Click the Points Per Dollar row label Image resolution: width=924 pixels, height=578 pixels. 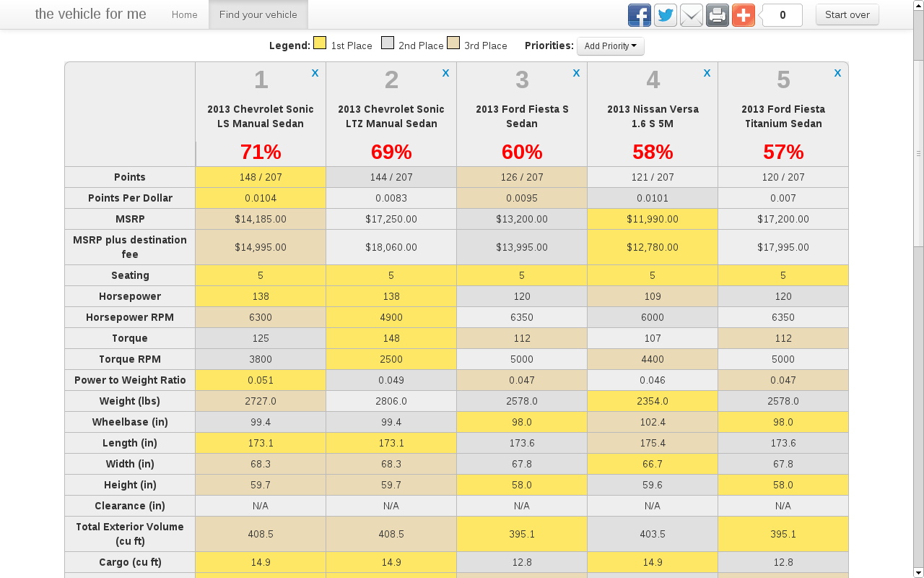[x=130, y=198]
